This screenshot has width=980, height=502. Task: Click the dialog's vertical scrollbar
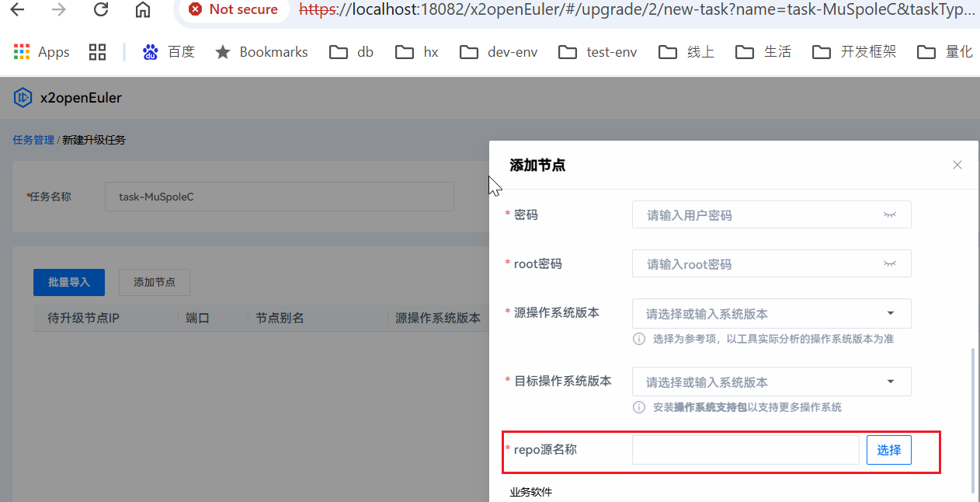[974, 420]
